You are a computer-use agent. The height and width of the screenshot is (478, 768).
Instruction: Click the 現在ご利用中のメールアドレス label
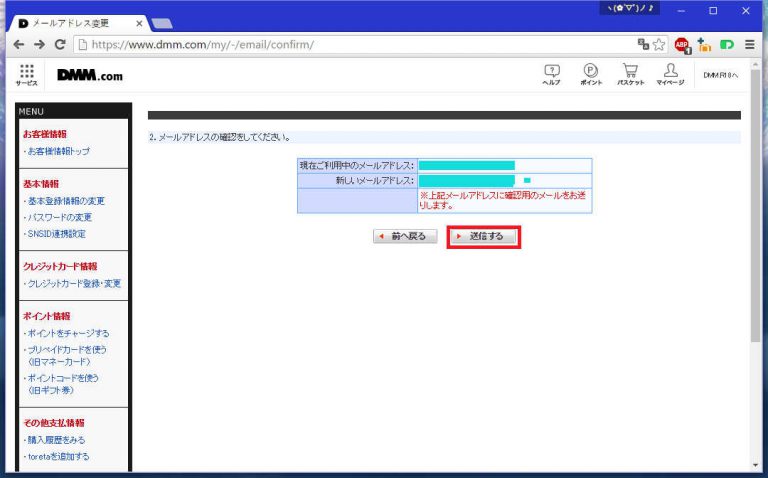point(357,166)
